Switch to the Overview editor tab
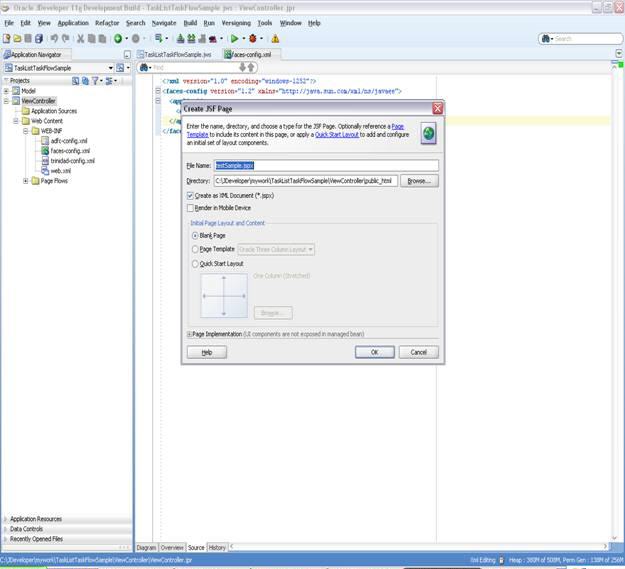Image resolution: width=625 pixels, height=569 pixels. (172, 547)
